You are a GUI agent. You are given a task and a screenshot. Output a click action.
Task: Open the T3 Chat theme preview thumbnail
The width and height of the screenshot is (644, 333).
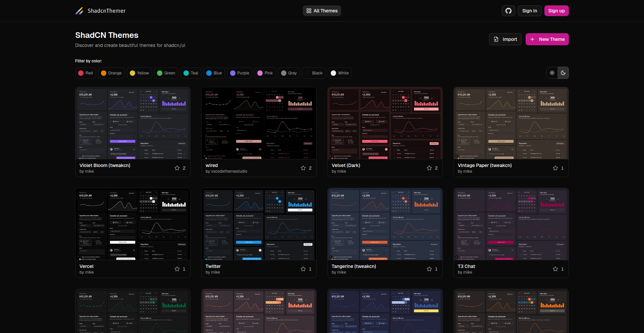(x=511, y=224)
